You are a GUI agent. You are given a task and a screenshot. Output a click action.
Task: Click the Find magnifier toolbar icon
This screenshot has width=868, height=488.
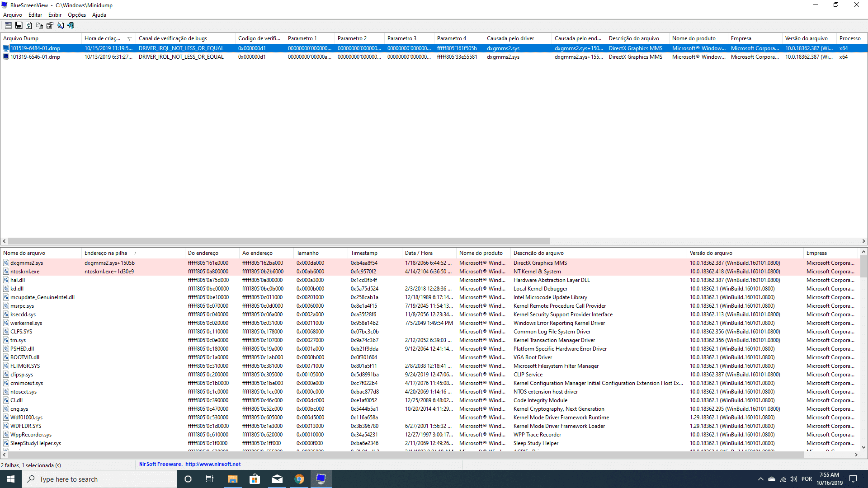coord(61,26)
